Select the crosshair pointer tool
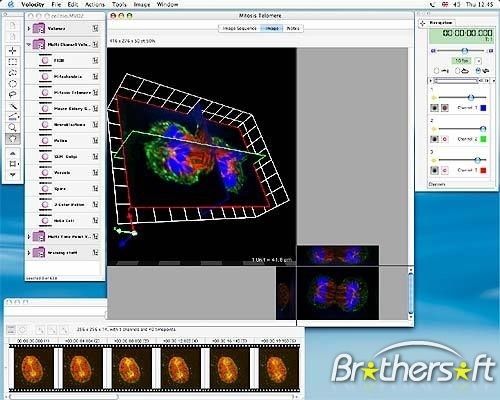Screen dimensions: 500x400 click(13, 50)
